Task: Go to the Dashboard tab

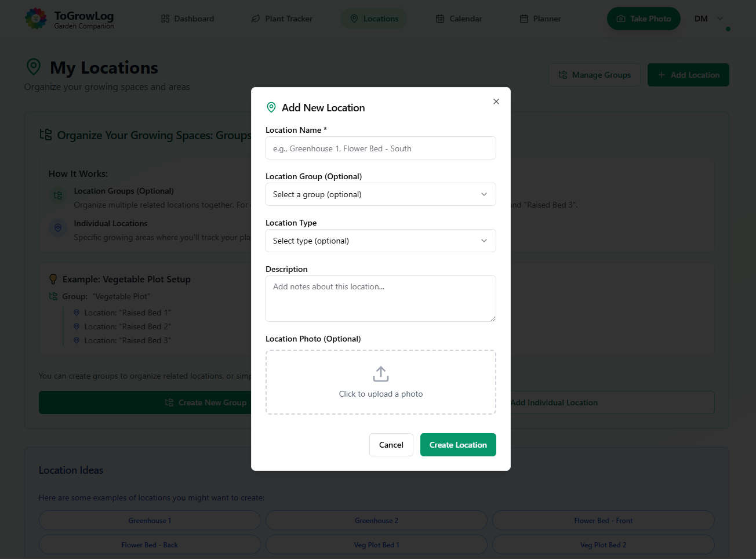Action: click(187, 19)
